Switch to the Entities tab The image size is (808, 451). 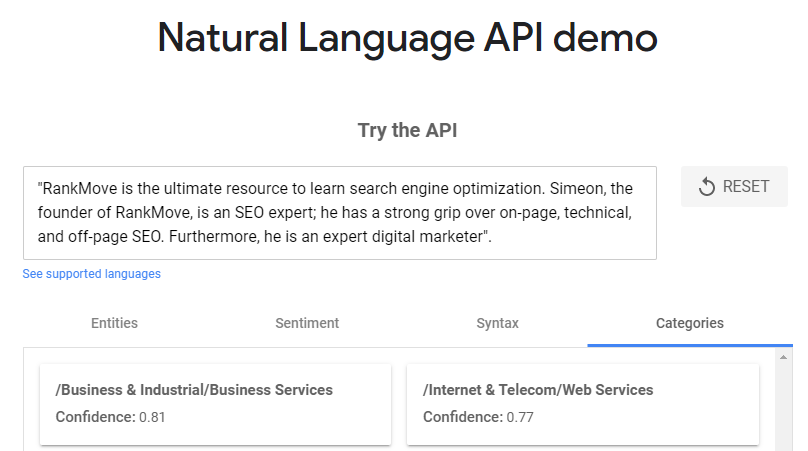[x=114, y=323]
